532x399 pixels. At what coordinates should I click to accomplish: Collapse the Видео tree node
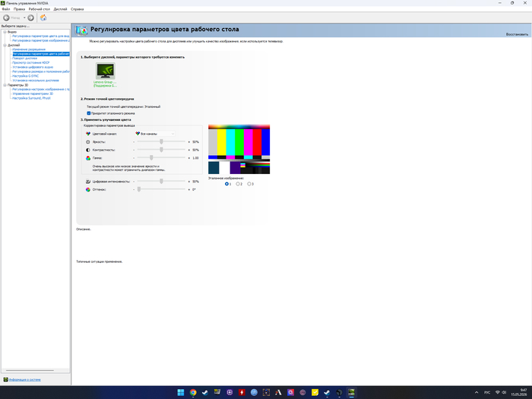[x=5, y=32]
